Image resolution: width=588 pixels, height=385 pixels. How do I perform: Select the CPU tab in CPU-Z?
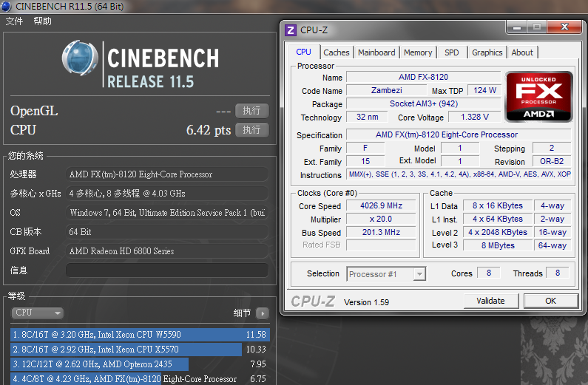(x=303, y=52)
